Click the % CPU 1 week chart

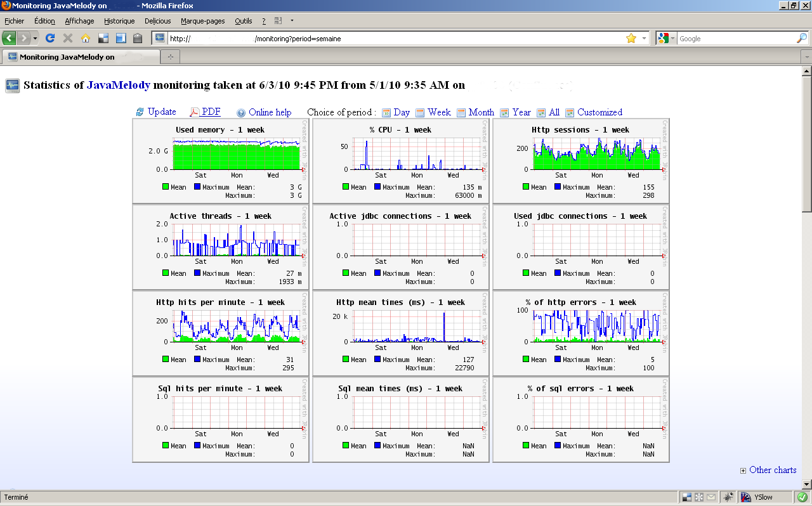click(x=401, y=160)
